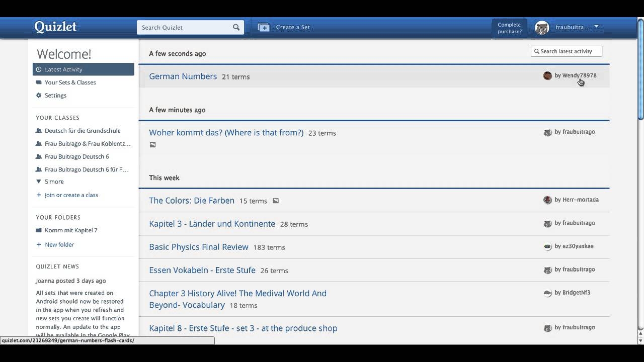This screenshot has width=644, height=362.
Task: Click the Complete purchase button
Action: [x=509, y=28]
